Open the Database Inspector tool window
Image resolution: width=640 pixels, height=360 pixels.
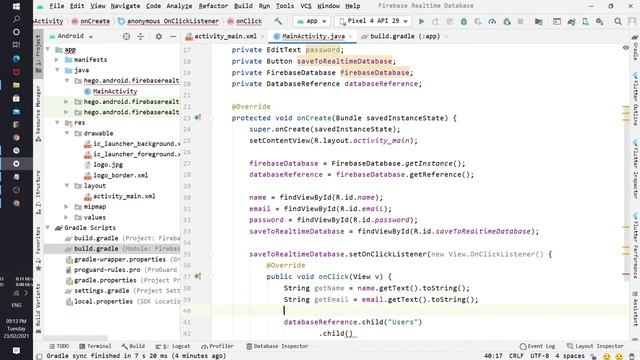click(277, 346)
